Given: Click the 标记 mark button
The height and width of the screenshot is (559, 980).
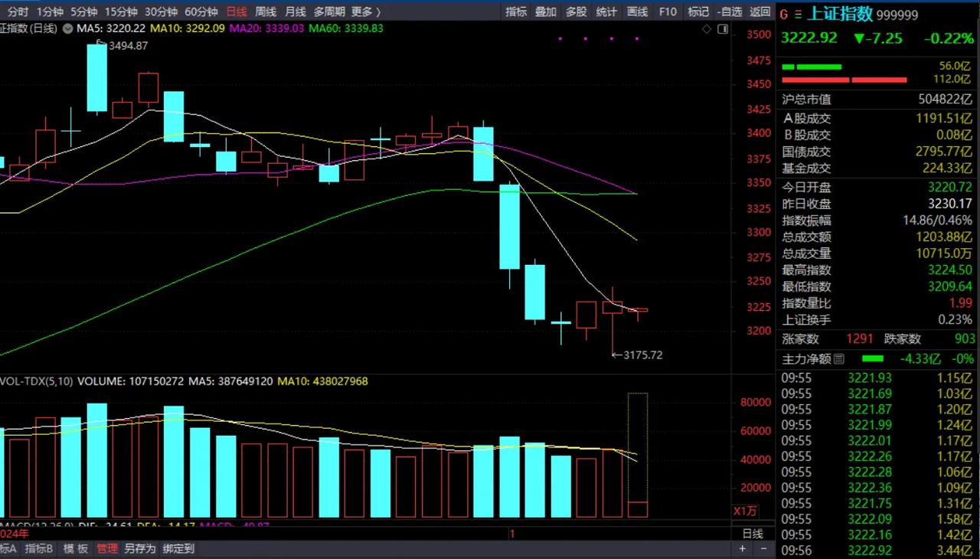Looking at the screenshot, I should [698, 11].
